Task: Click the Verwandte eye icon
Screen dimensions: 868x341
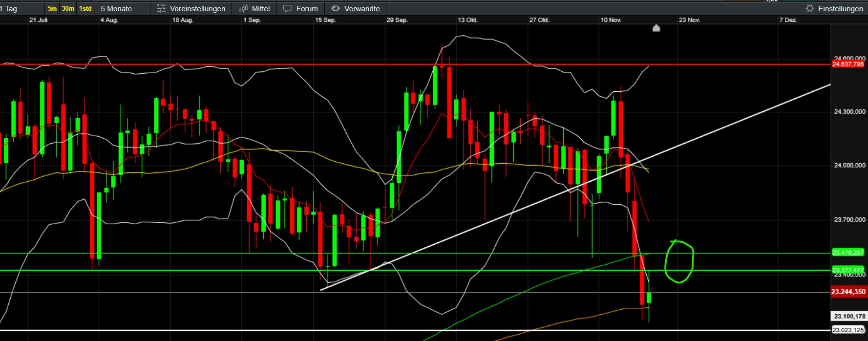Action: click(335, 9)
